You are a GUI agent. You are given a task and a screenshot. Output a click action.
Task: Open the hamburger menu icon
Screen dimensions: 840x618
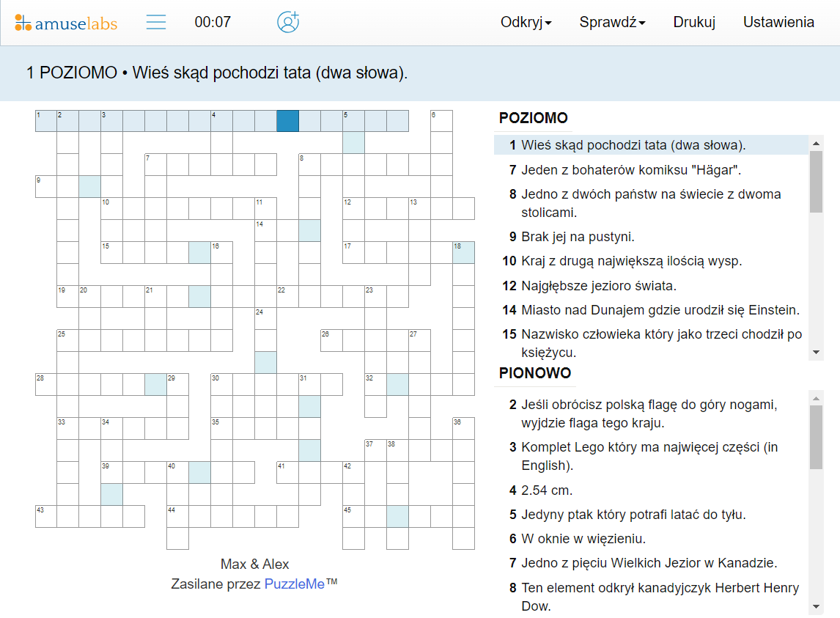coord(155,22)
